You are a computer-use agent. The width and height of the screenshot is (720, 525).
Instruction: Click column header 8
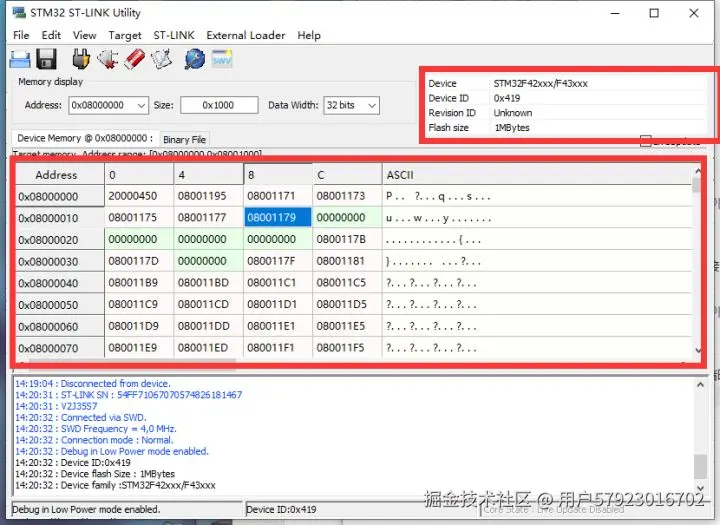coord(278,175)
